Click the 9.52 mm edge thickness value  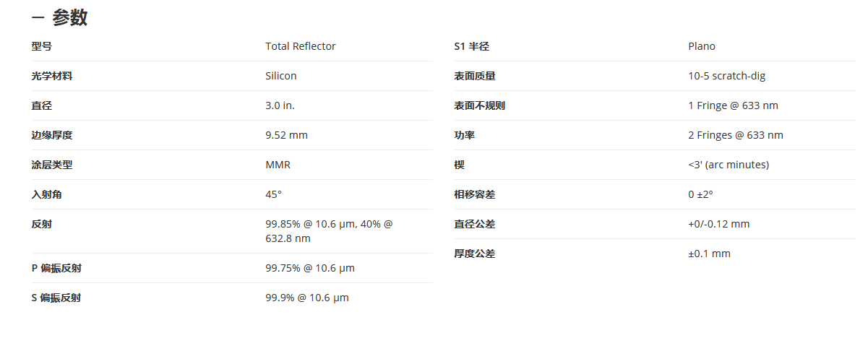(x=286, y=135)
